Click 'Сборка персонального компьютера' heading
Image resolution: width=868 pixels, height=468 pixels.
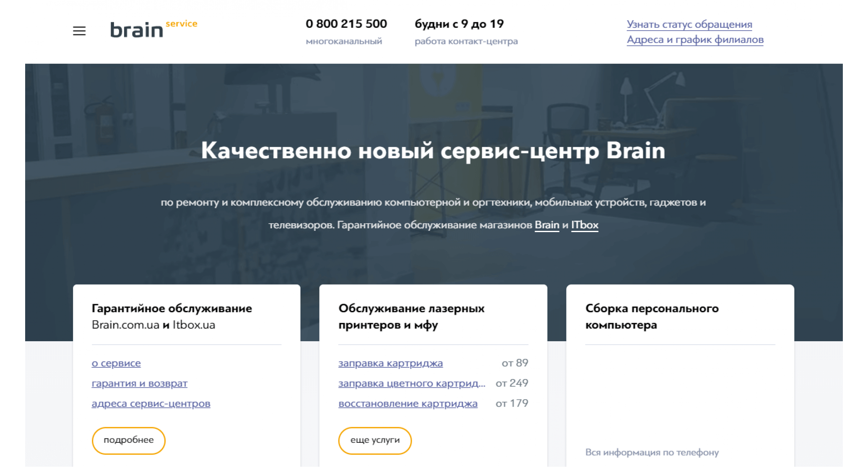pyautogui.click(x=652, y=316)
